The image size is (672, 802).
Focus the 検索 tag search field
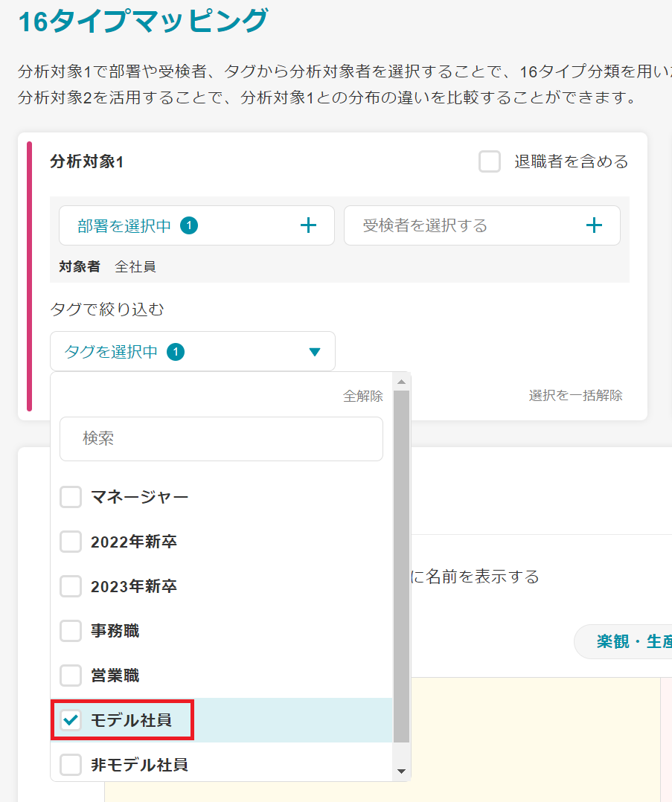tap(221, 439)
